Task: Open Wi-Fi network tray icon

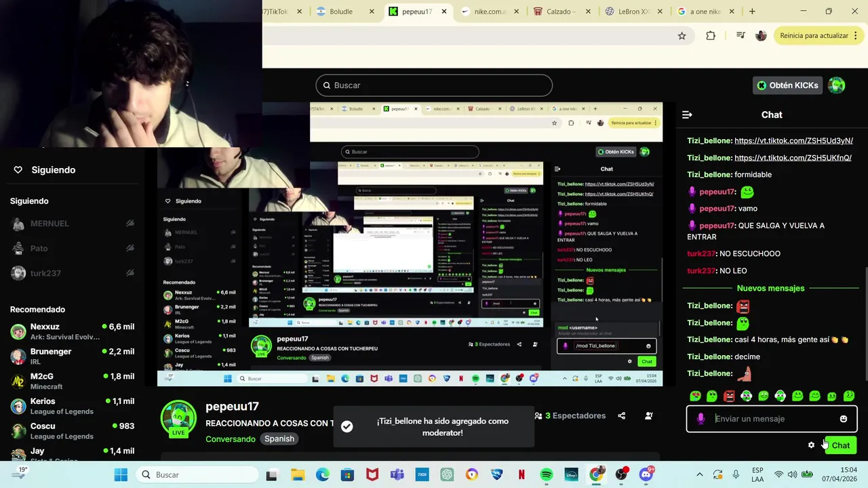Action: [x=778, y=475]
